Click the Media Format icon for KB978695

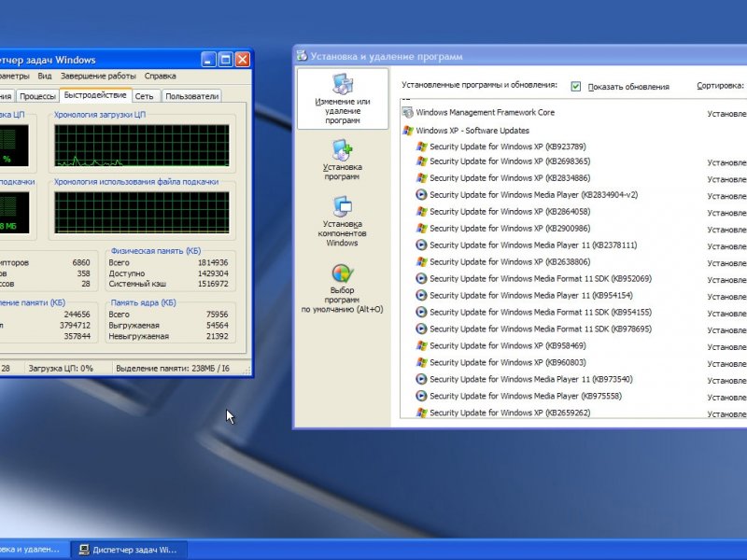pos(421,329)
